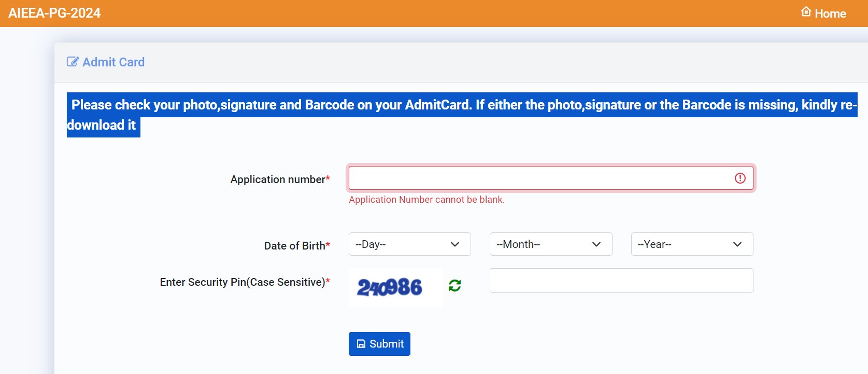
Task: Click the Admit Card heading
Action: pos(113,62)
